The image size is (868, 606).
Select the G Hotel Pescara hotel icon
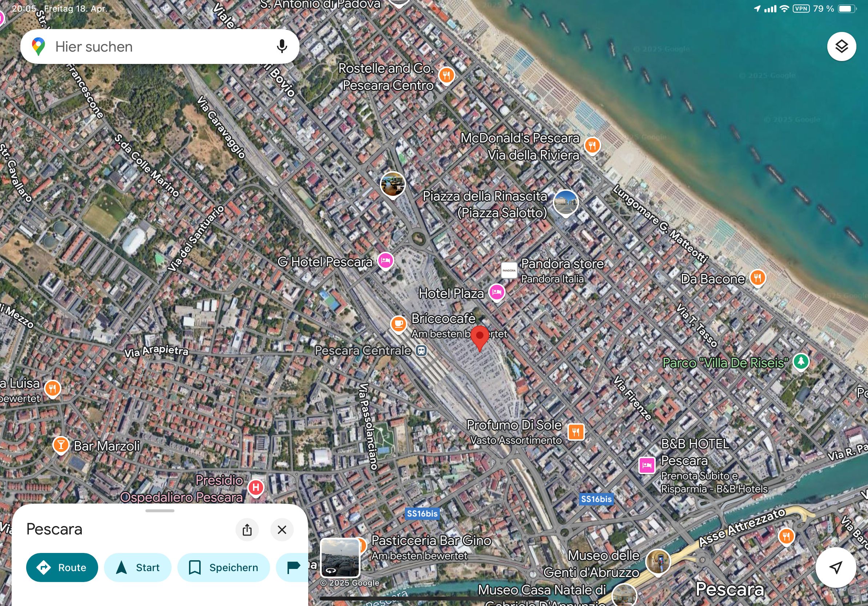pos(385,261)
